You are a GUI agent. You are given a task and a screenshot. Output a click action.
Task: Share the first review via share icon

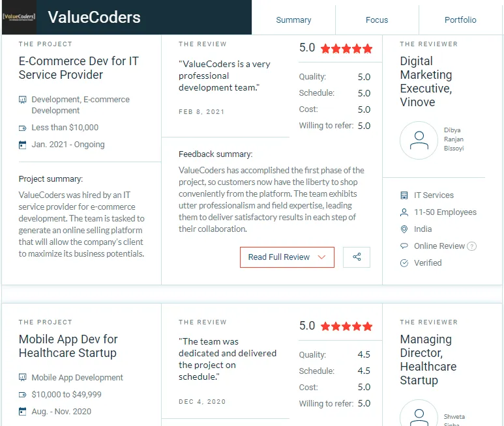click(357, 257)
